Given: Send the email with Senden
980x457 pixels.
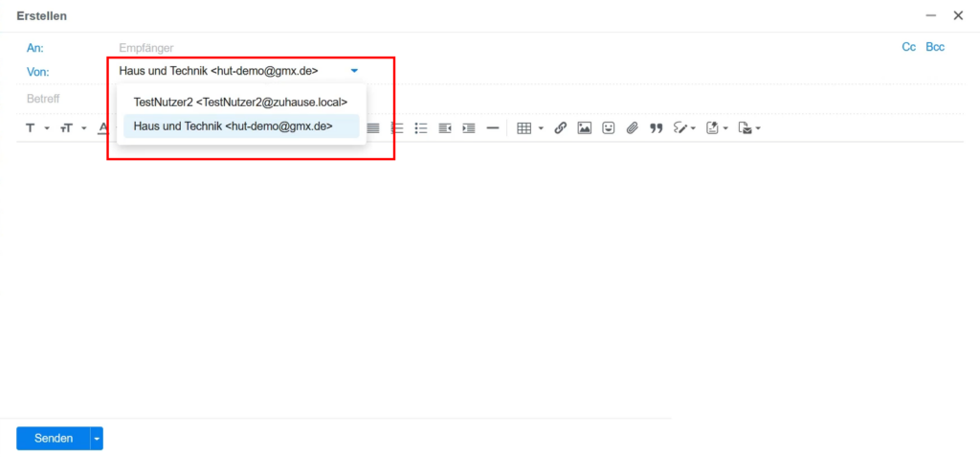Looking at the screenshot, I should tap(54, 438).
